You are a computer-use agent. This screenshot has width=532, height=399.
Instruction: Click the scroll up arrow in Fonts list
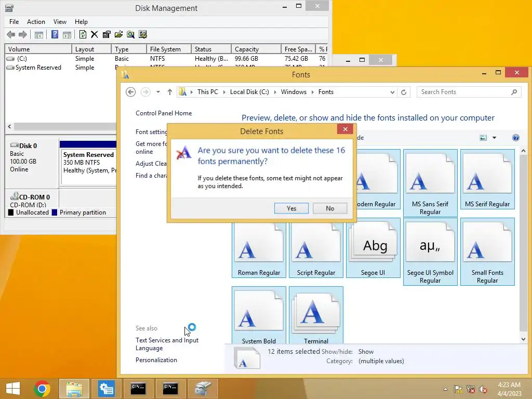[523, 151]
